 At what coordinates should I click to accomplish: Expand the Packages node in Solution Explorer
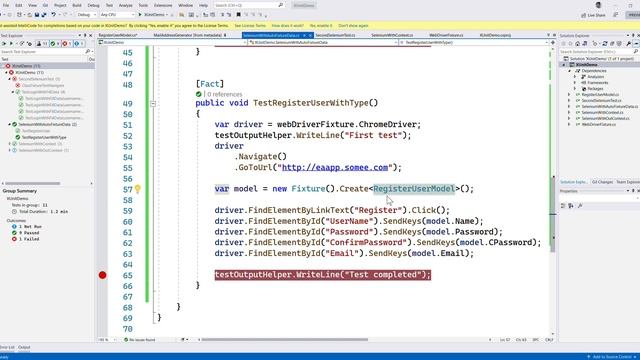[x=575, y=89]
